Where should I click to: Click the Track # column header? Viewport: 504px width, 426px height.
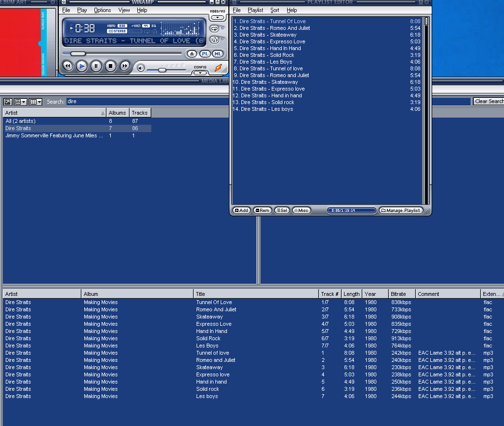click(330, 294)
